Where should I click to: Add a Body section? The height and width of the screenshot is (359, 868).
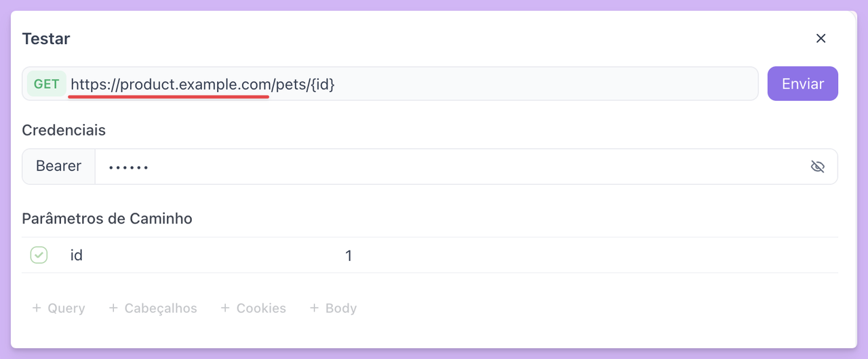tap(333, 308)
